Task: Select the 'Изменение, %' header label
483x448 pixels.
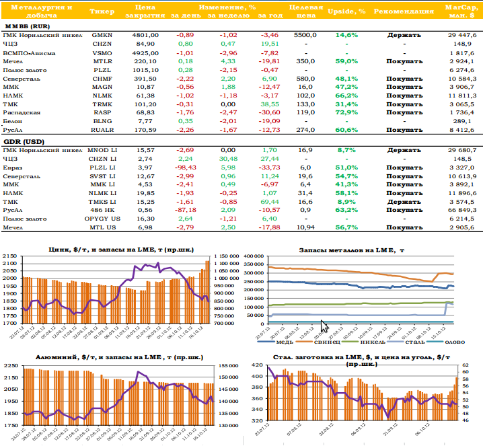Action: (227, 7)
